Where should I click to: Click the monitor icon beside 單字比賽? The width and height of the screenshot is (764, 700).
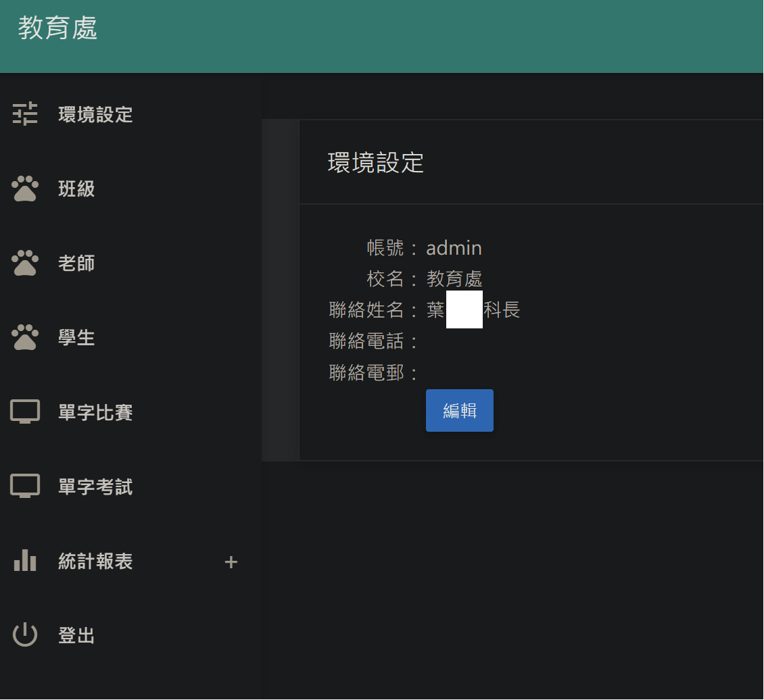pos(25,411)
